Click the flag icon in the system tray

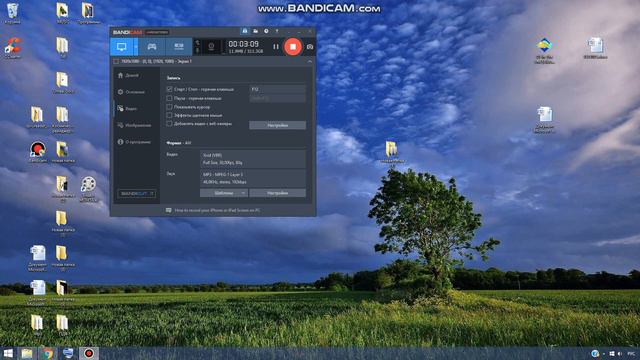click(612, 353)
